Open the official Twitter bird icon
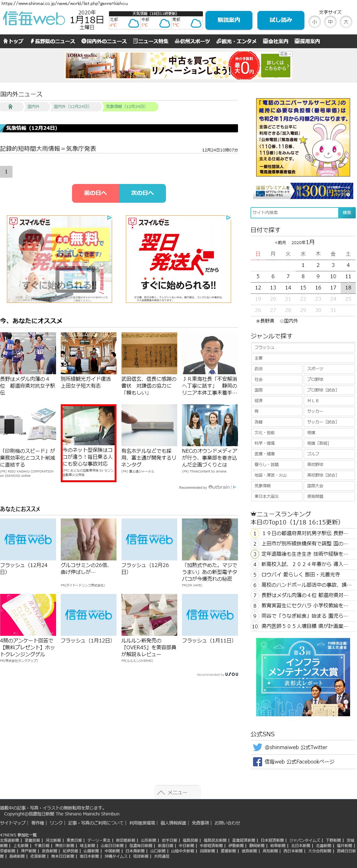 [257, 747]
